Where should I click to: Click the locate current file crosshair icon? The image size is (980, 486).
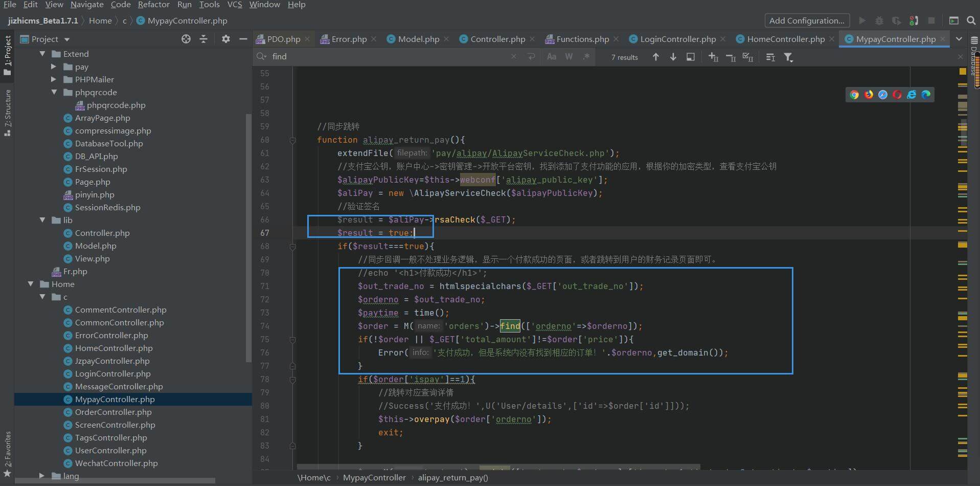[186, 39]
